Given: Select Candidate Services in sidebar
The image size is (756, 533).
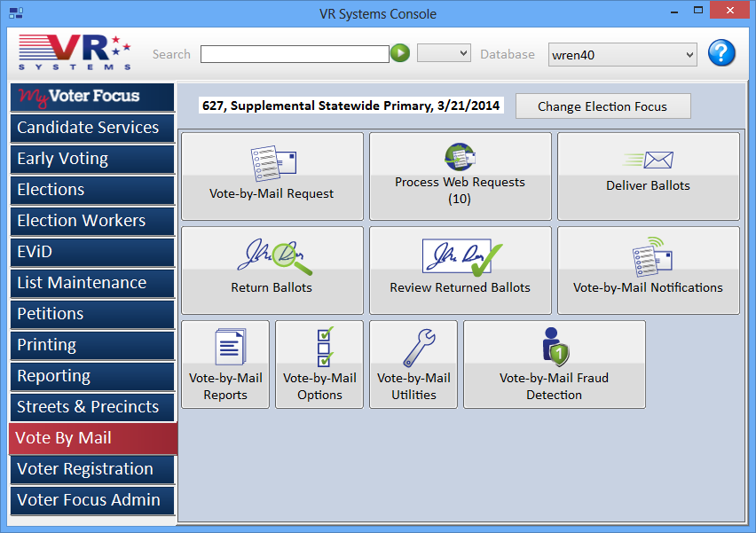Looking at the screenshot, I should [x=92, y=128].
